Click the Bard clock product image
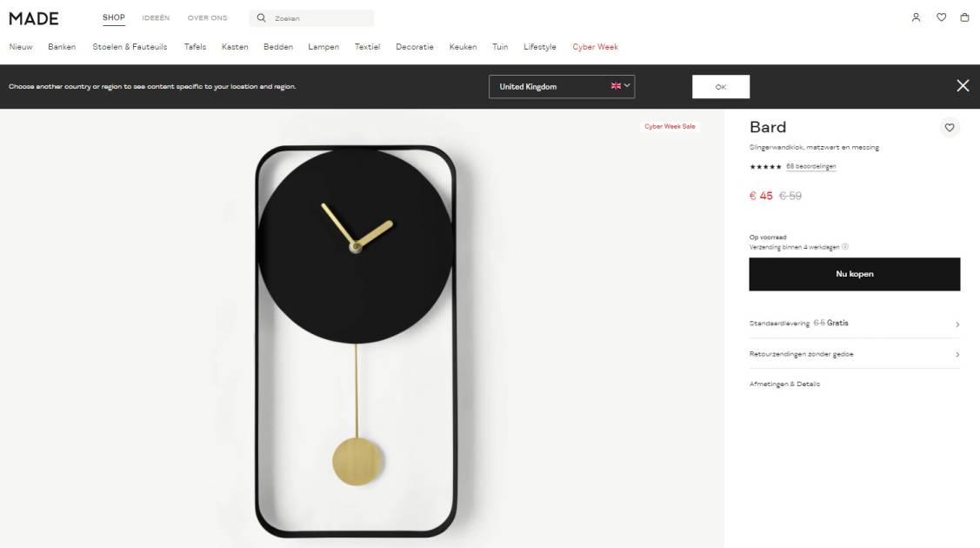The height and width of the screenshot is (548, 980). [356, 341]
